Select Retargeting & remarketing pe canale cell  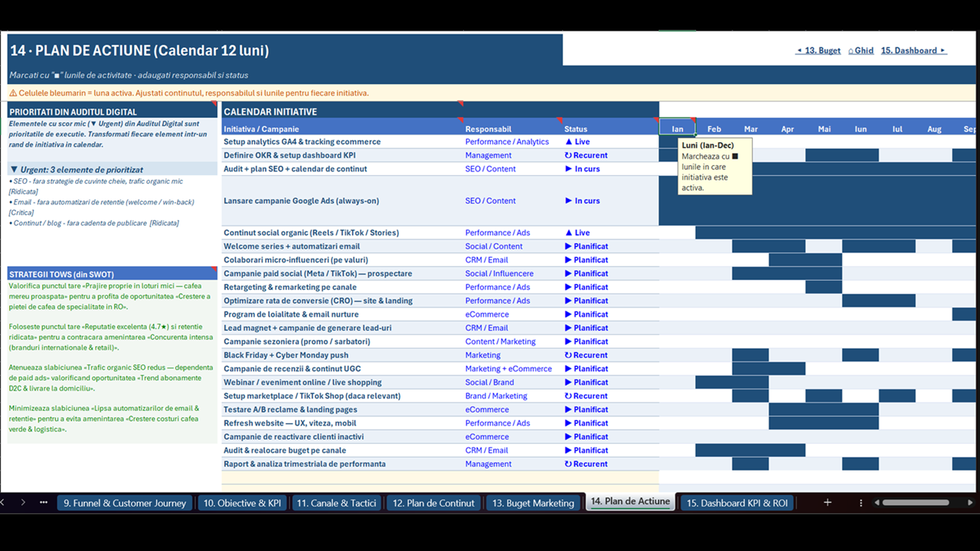point(342,287)
